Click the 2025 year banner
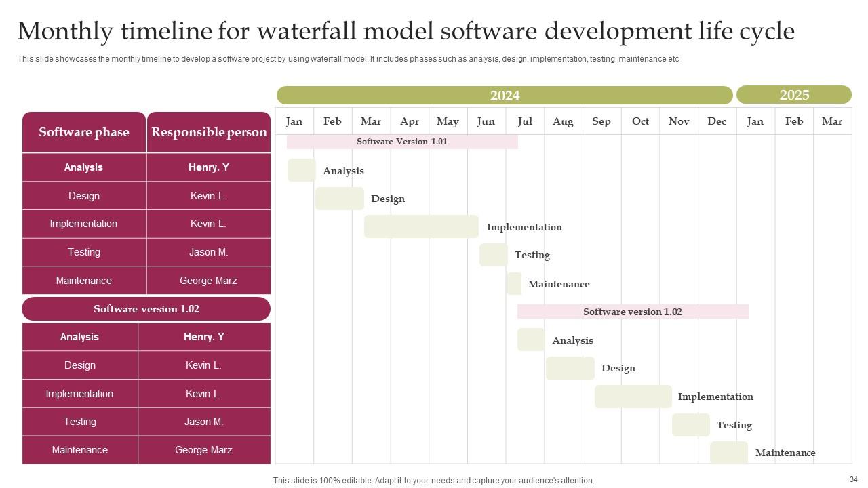Viewport: 868px width, 488px height. [793, 95]
